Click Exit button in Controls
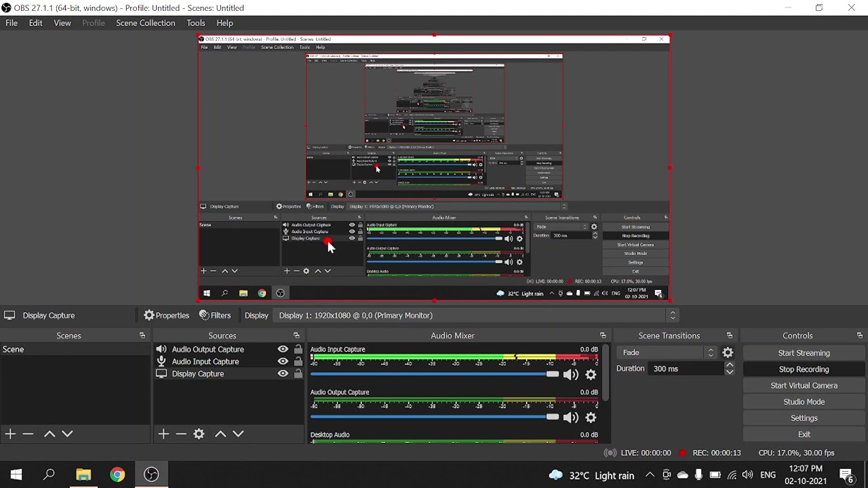Screen dimensions: 868x488 [804, 434]
